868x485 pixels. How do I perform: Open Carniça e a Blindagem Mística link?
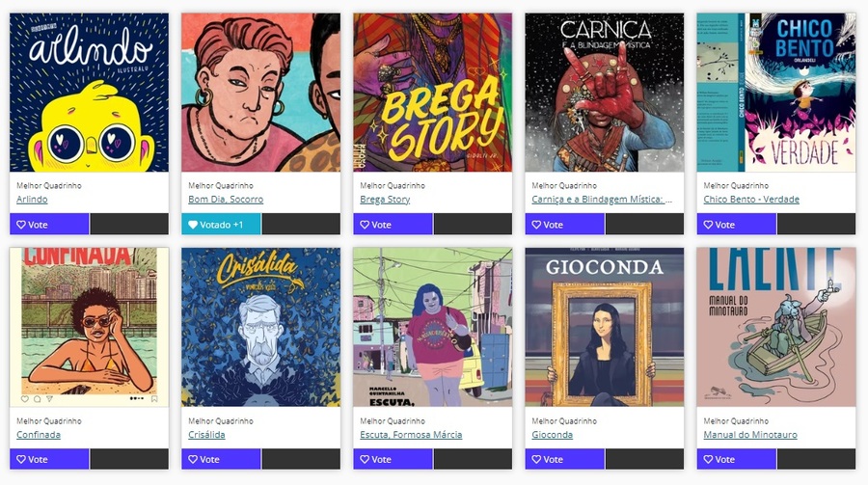tap(602, 200)
